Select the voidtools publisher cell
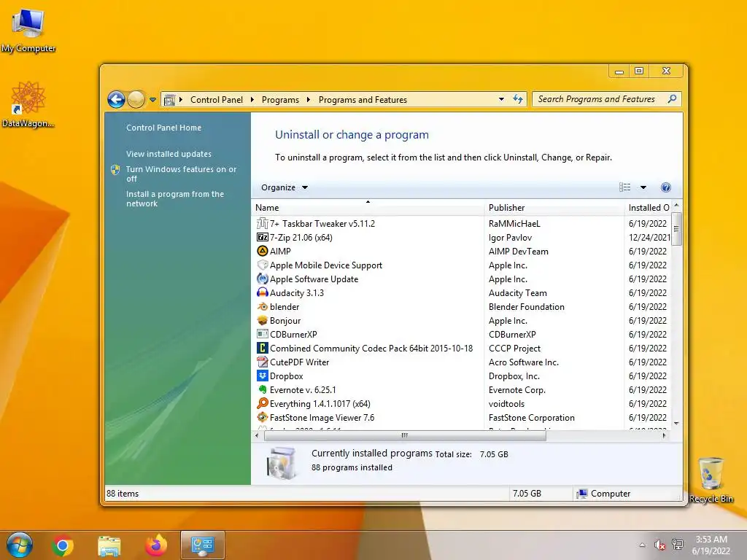Viewport: 747px width, 560px height. click(506, 404)
